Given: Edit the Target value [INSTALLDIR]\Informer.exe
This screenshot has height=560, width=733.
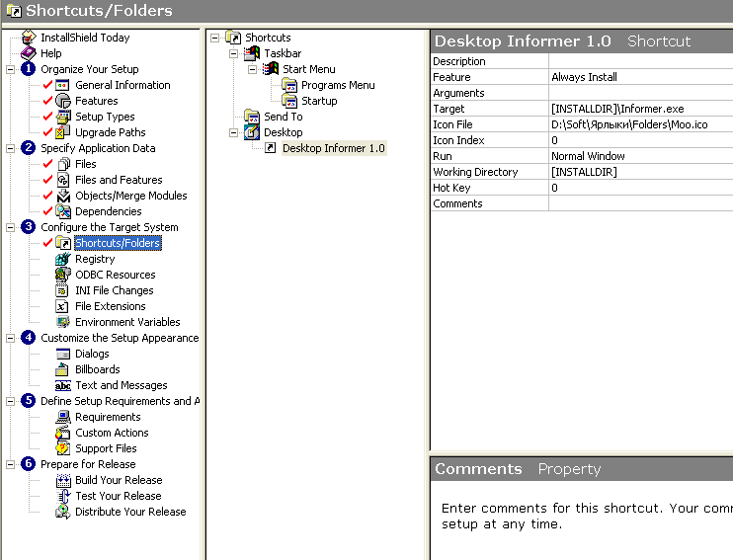Looking at the screenshot, I should [x=641, y=109].
